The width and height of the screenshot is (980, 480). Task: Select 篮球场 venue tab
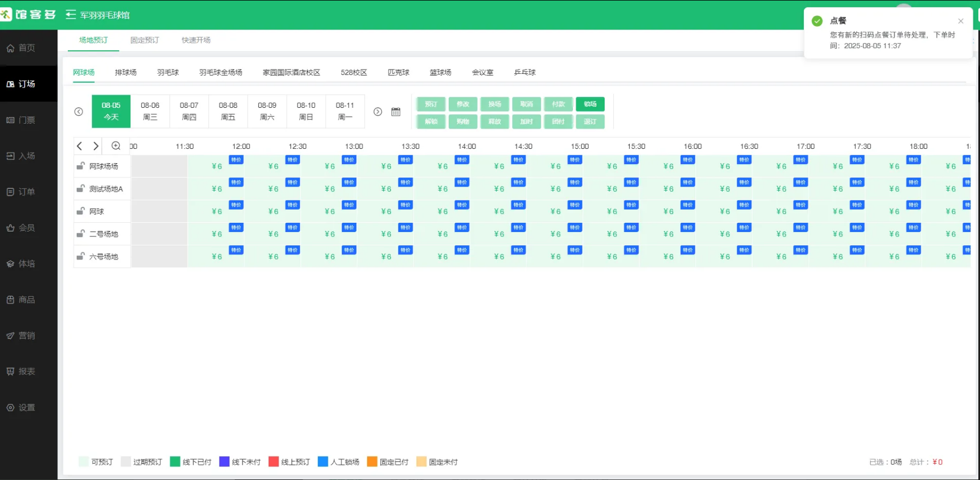(x=440, y=72)
